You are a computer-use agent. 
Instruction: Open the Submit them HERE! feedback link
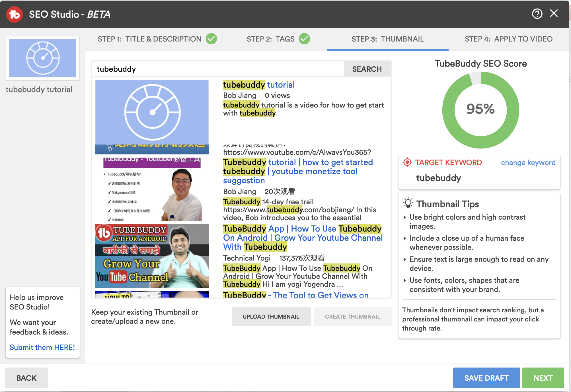click(42, 347)
